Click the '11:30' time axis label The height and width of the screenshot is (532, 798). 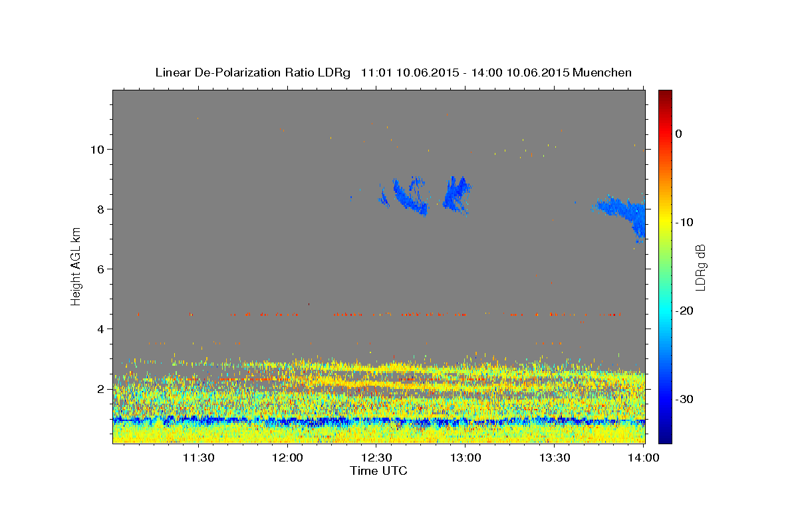click(198, 458)
